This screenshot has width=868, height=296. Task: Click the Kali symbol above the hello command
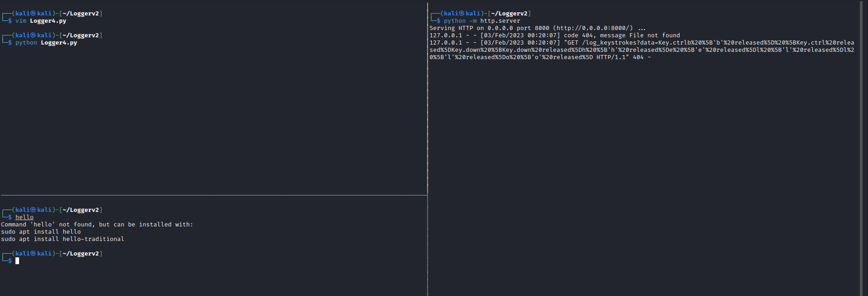coord(33,210)
